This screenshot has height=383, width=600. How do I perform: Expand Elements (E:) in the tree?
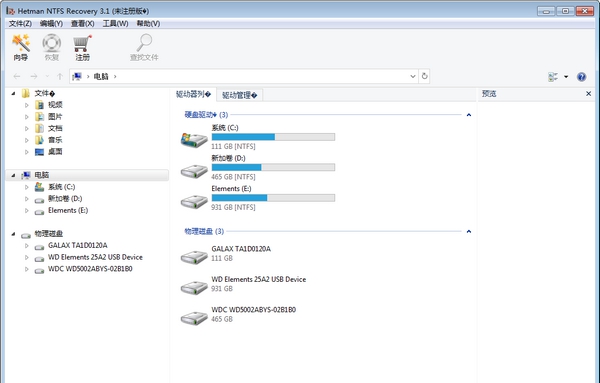[27, 210]
